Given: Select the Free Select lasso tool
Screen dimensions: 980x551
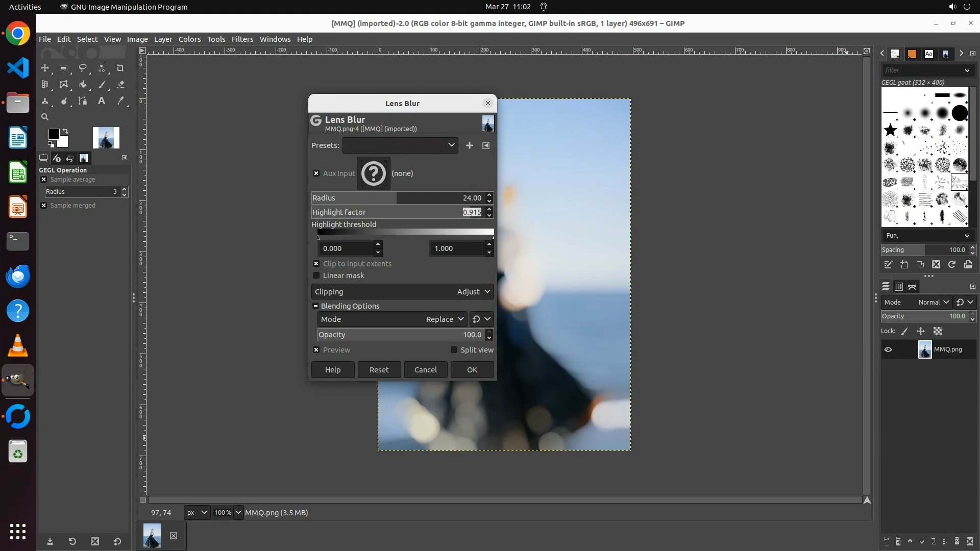Looking at the screenshot, I should pyautogui.click(x=82, y=68).
